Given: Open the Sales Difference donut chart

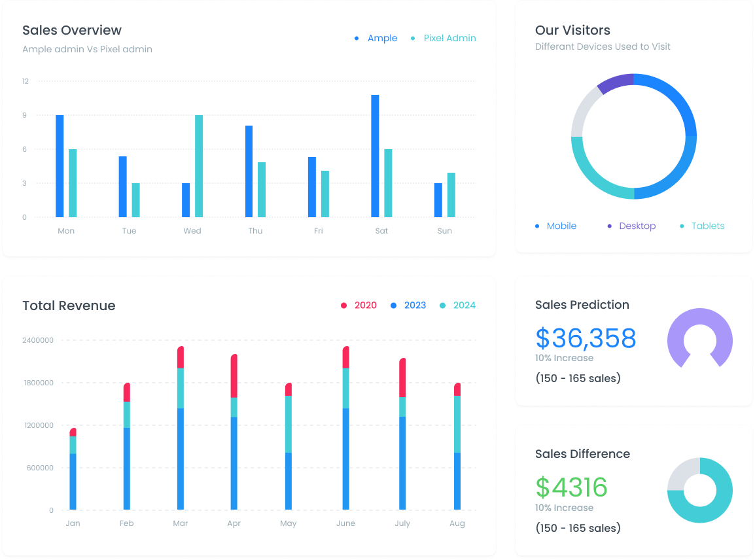Looking at the screenshot, I should point(699,491).
